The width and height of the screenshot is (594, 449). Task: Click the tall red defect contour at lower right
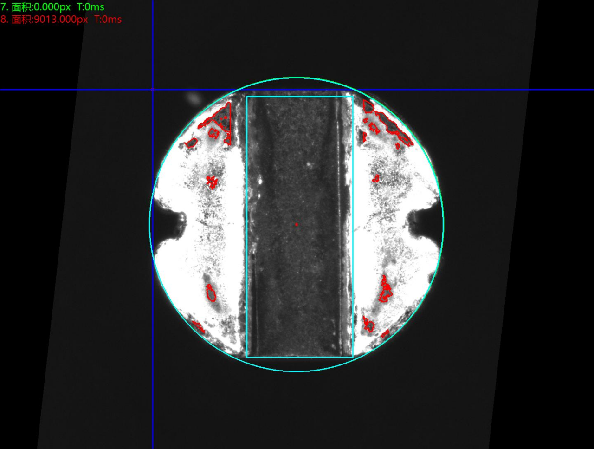(385, 290)
